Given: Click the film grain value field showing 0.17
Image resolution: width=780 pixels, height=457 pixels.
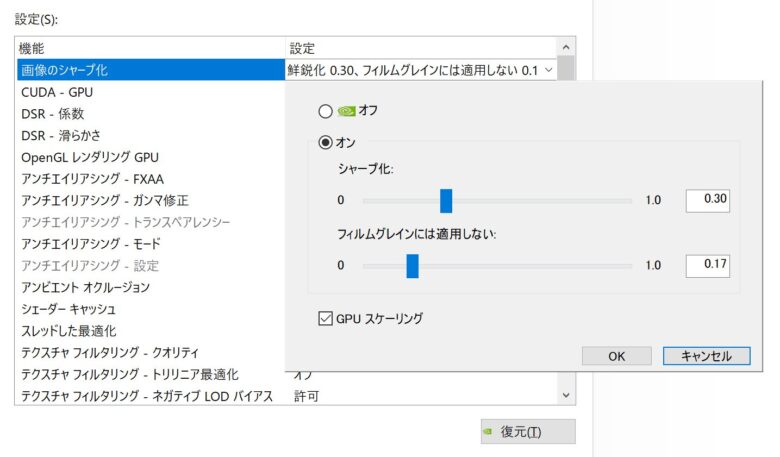Looking at the screenshot, I should (707, 266).
